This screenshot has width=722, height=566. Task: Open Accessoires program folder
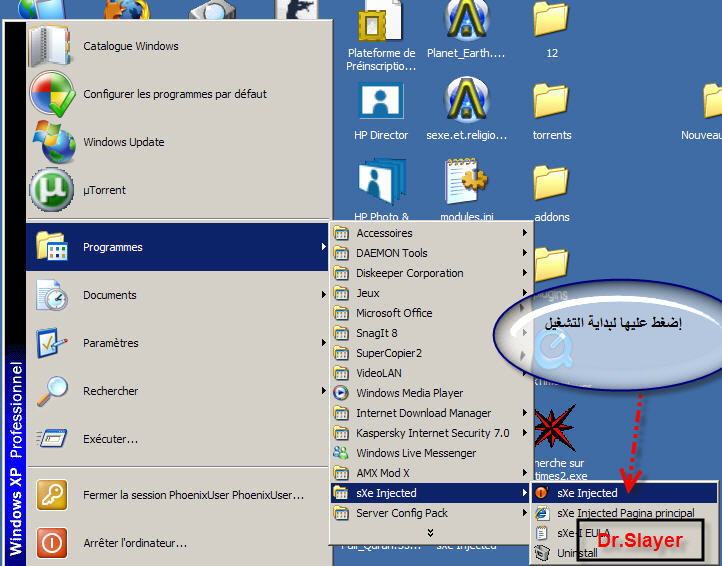(x=432, y=233)
